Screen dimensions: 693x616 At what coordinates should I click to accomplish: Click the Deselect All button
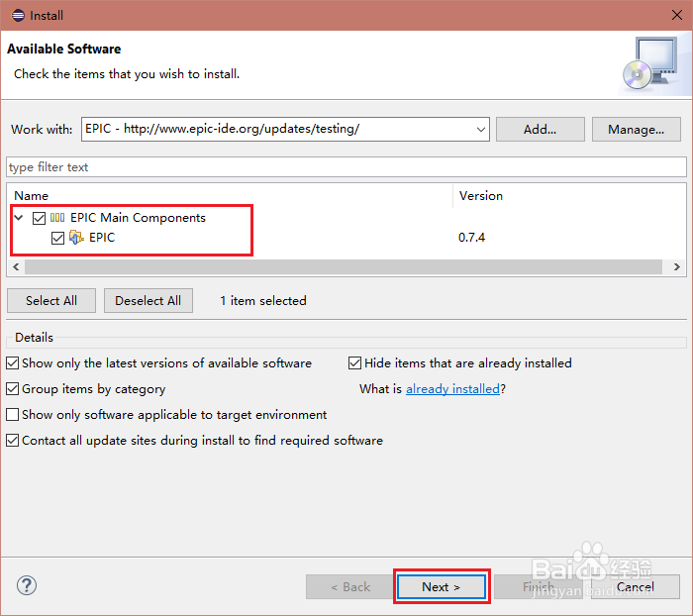click(x=148, y=301)
